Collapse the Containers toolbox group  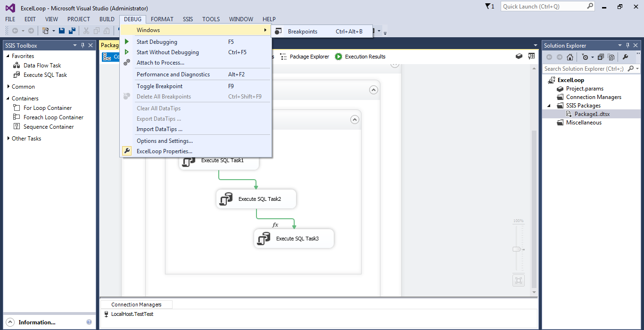(8, 99)
